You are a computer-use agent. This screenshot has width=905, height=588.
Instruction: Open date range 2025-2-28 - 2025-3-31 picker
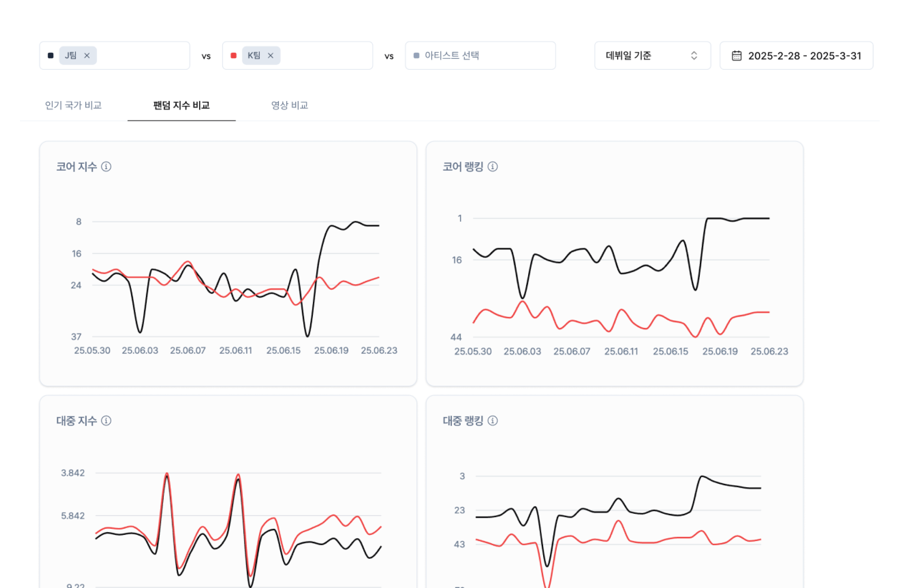(804, 56)
